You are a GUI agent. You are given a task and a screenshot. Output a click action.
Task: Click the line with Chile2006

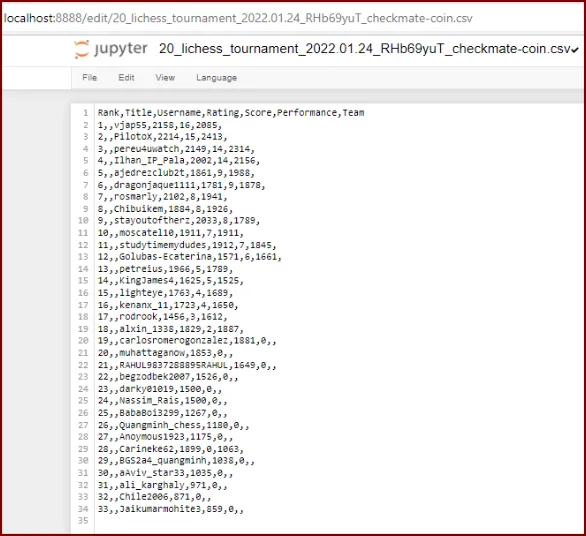[x=154, y=497]
